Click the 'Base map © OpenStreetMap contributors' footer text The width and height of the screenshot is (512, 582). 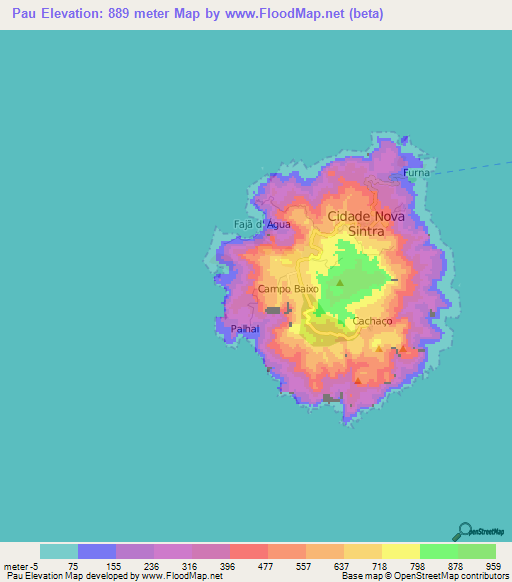point(425,576)
